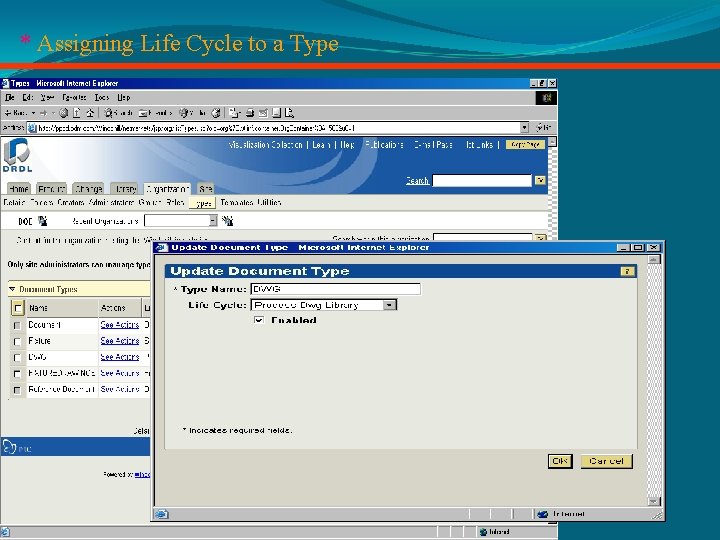Open the Recent Organizations dropdown

coord(213,221)
